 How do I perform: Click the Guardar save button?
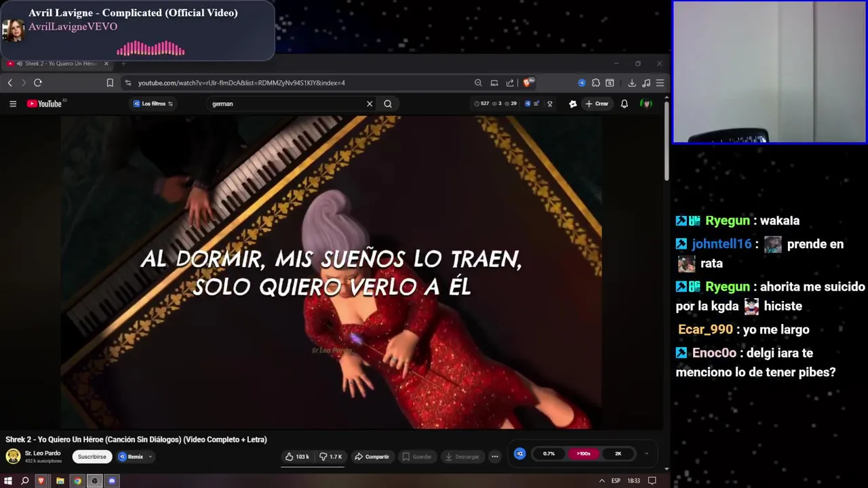(417, 457)
